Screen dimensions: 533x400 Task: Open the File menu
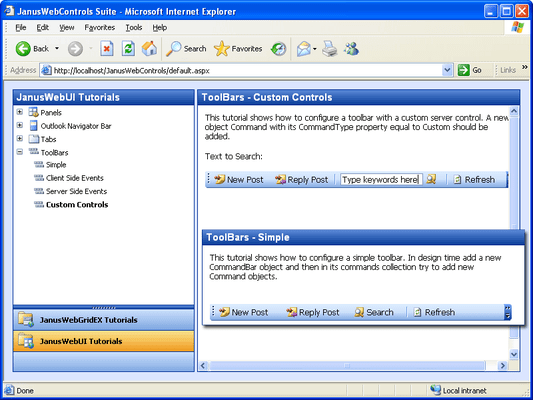(x=21, y=28)
